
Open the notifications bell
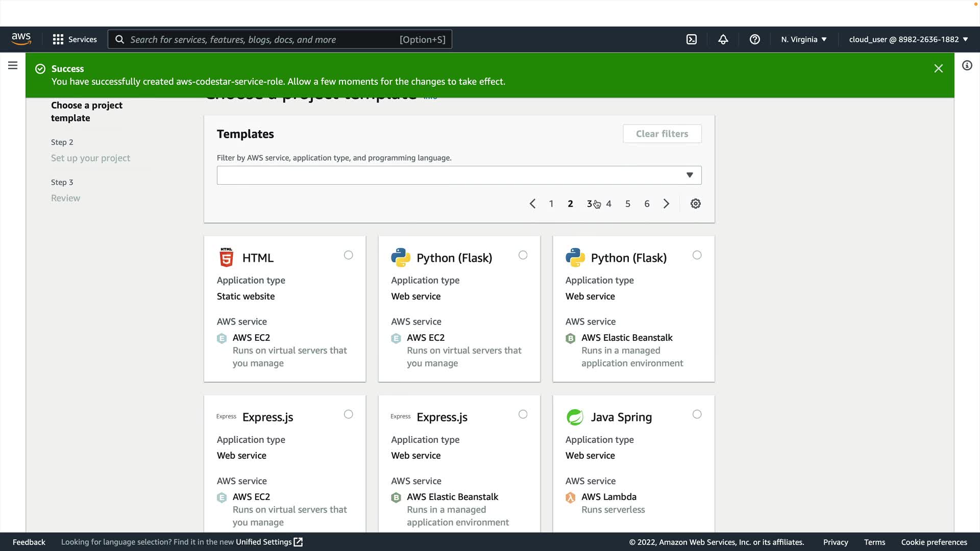tap(723, 39)
